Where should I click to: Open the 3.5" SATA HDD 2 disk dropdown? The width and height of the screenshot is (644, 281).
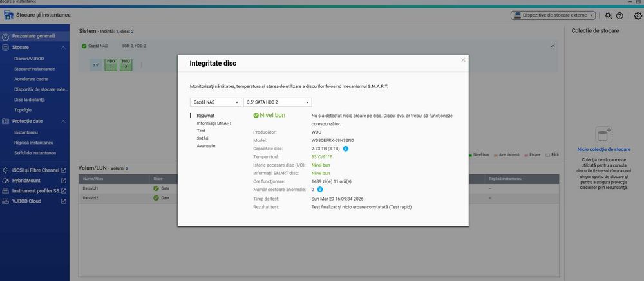278,102
